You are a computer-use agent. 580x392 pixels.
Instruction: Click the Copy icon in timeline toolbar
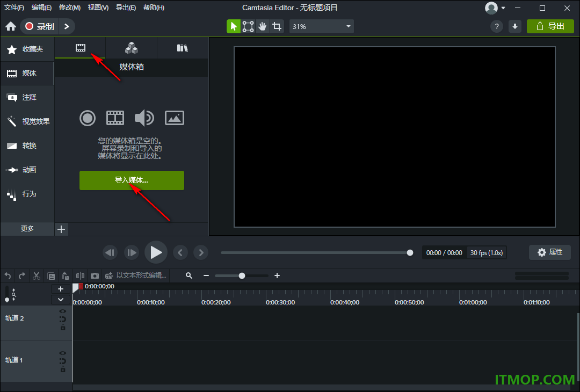pos(51,276)
